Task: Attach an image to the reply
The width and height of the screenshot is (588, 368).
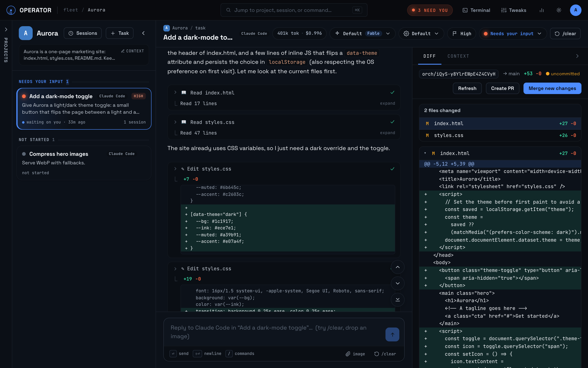Action: [x=355, y=354]
